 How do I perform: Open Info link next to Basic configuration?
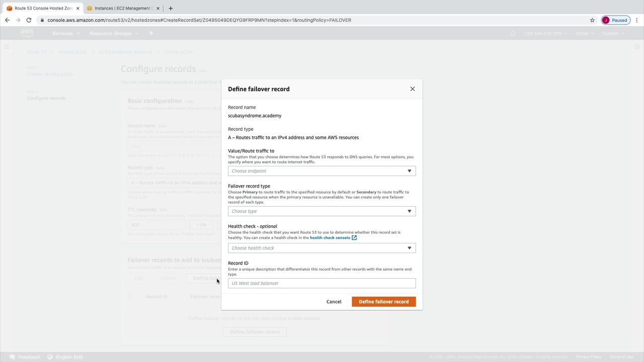[x=189, y=102]
